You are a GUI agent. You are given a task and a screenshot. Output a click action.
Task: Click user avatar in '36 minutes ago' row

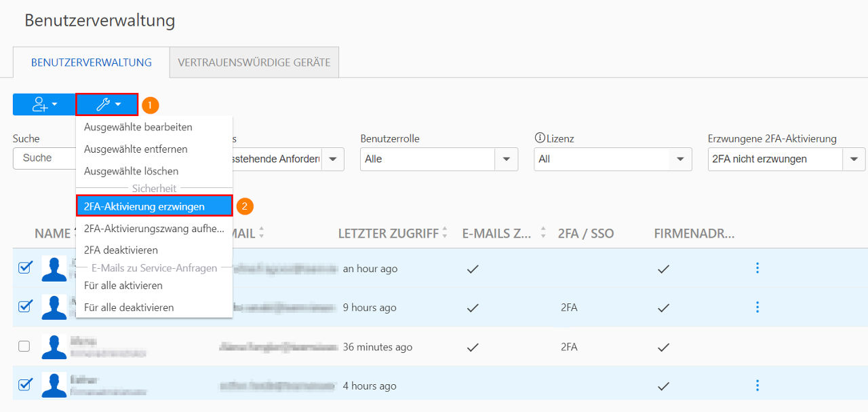coord(54,346)
